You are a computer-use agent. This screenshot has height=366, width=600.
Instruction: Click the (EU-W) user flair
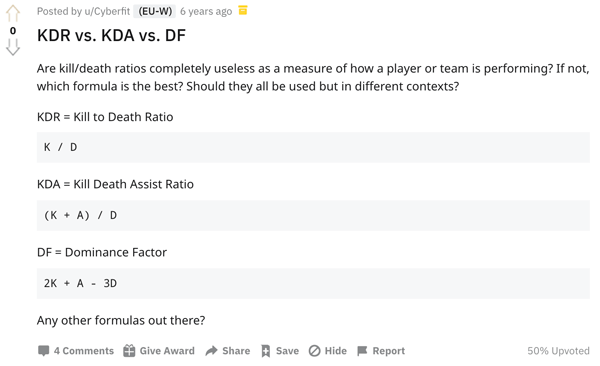tap(155, 11)
